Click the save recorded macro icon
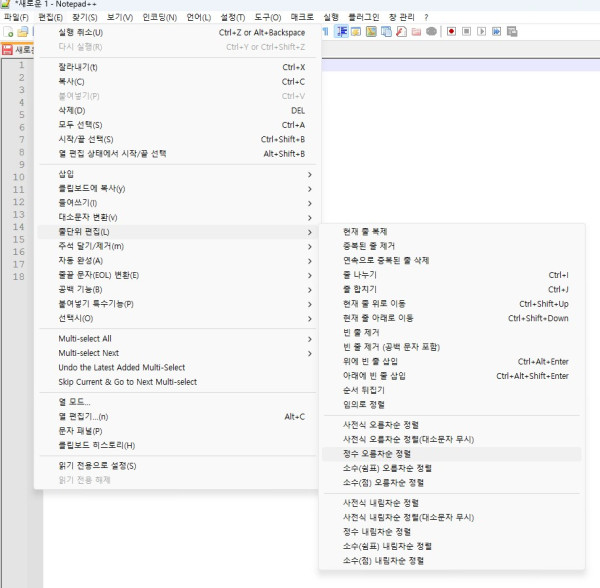The height and width of the screenshot is (588, 600). (512, 31)
